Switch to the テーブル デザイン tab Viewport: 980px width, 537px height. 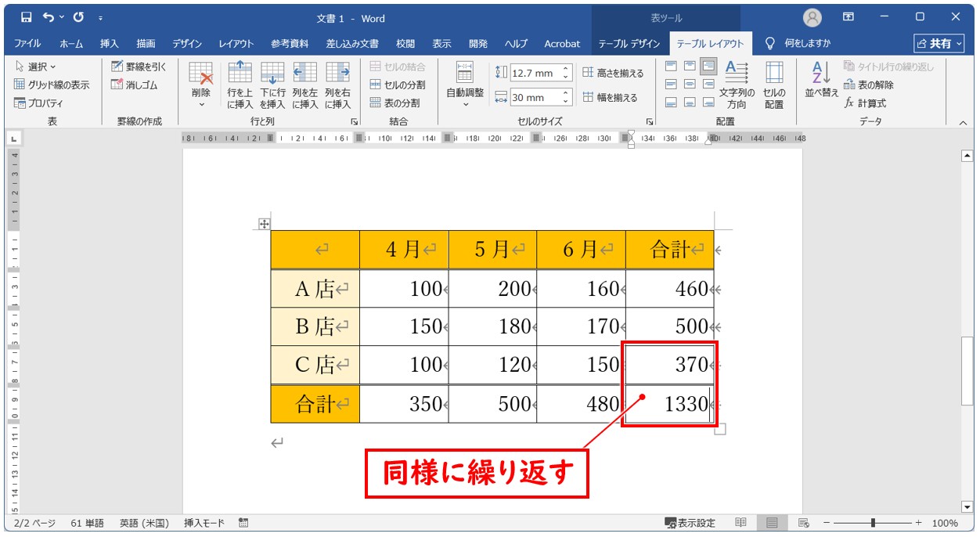[x=629, y=44]
